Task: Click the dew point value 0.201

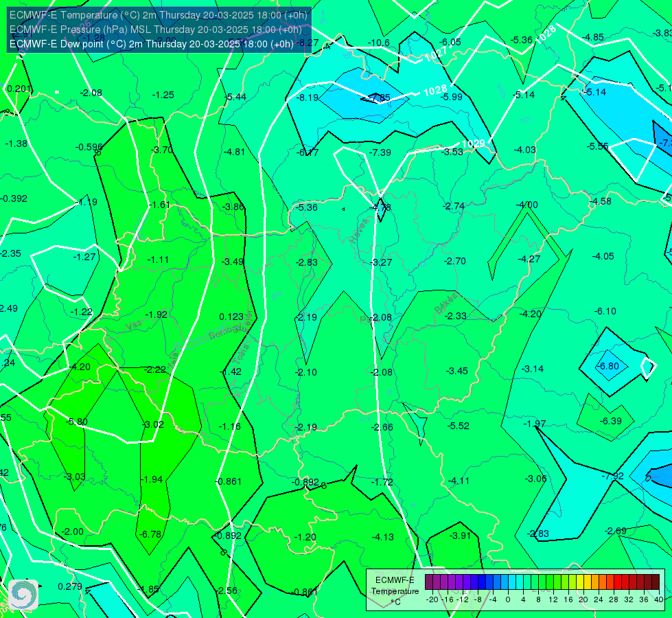Action: pyautogui.click(x=19, y=89)
